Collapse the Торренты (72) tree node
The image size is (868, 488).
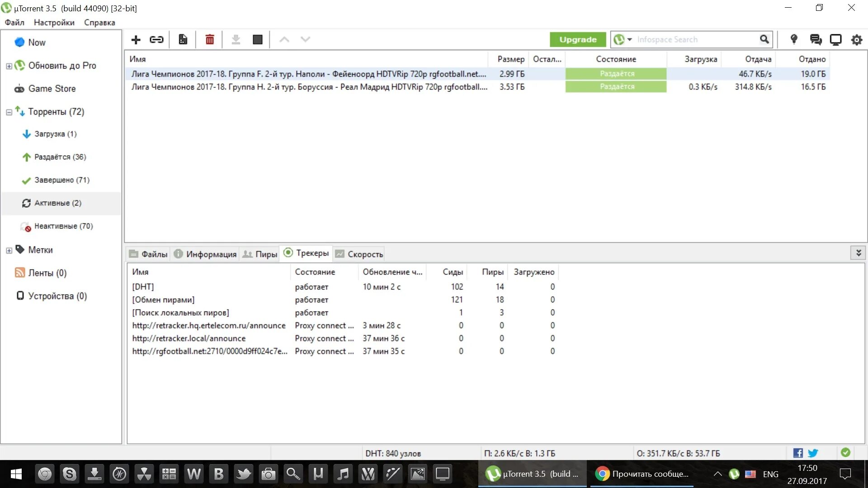click(x=9, y=112)
